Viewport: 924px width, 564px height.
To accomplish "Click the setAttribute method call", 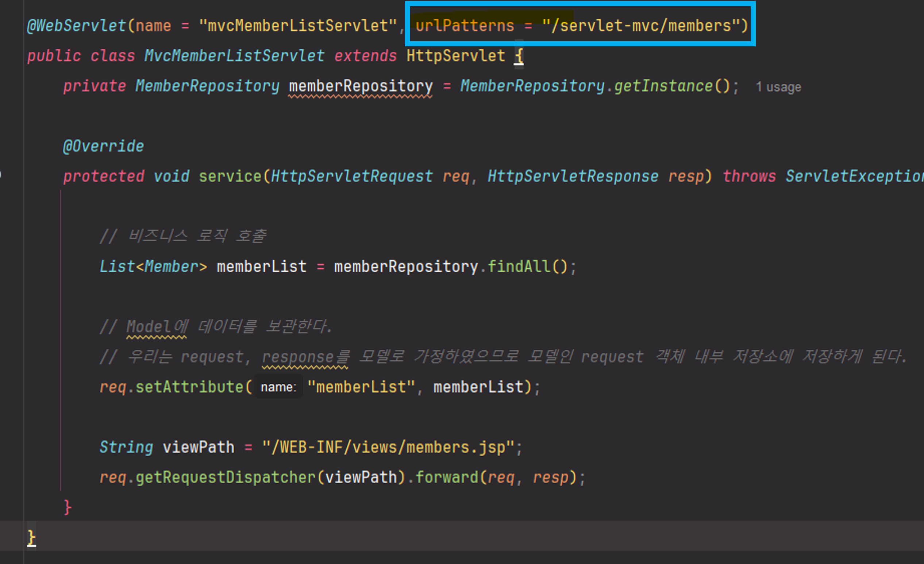I will [189, 387].
